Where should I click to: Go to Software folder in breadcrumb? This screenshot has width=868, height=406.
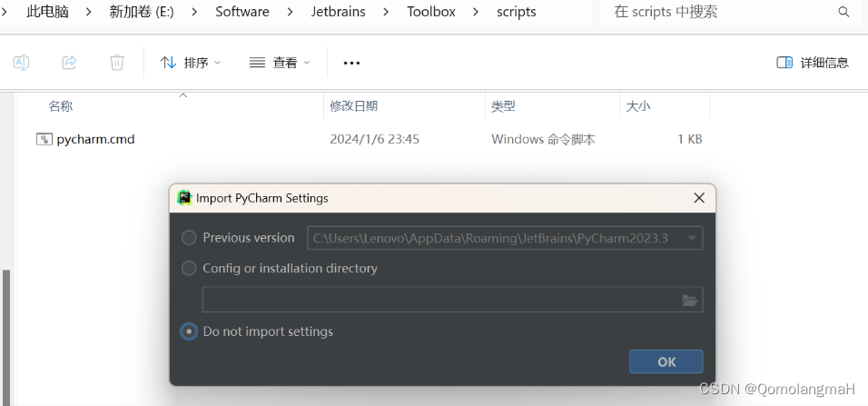click(242, 12)
